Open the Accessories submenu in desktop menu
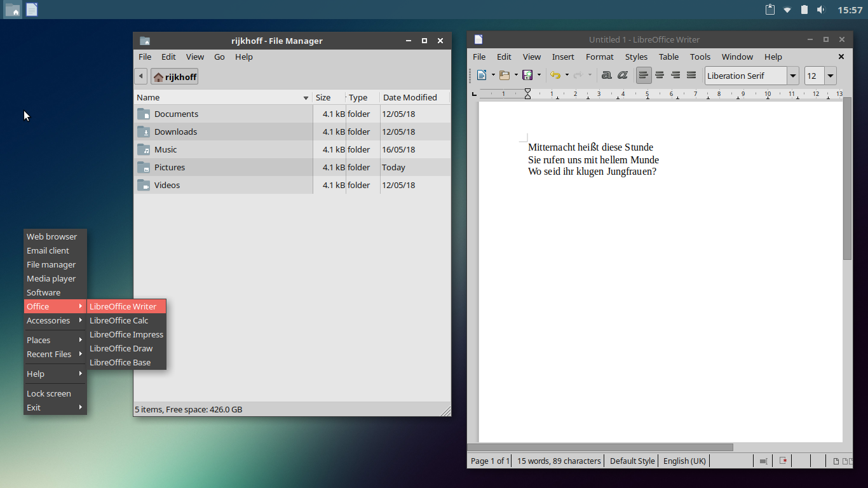Image resolution: width=868 pixels, height=488 pixels. [x=55, y=320]
